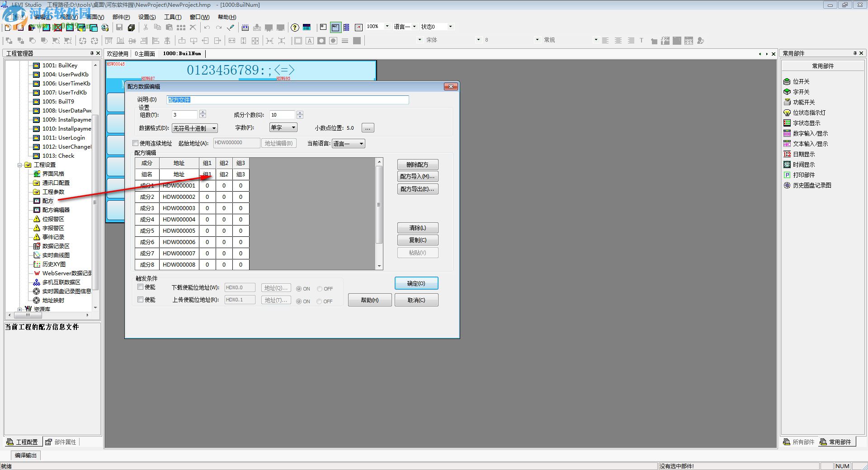
Task: Click the grid display icon beside 100%
Action: [x=359, y=27]
